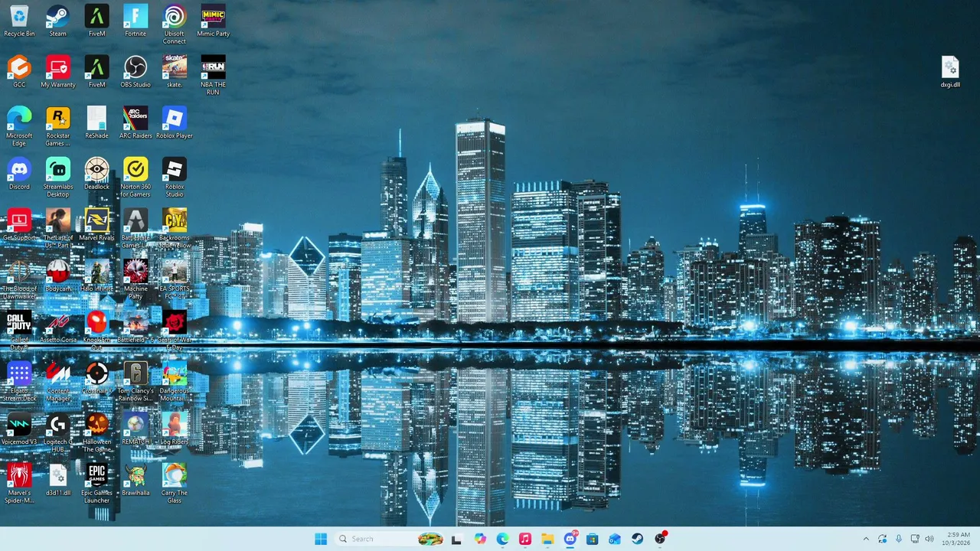Screen dimensions: 980x551
Task: Open Microsoft Store from the taskbar
Action: coord(592,539)
